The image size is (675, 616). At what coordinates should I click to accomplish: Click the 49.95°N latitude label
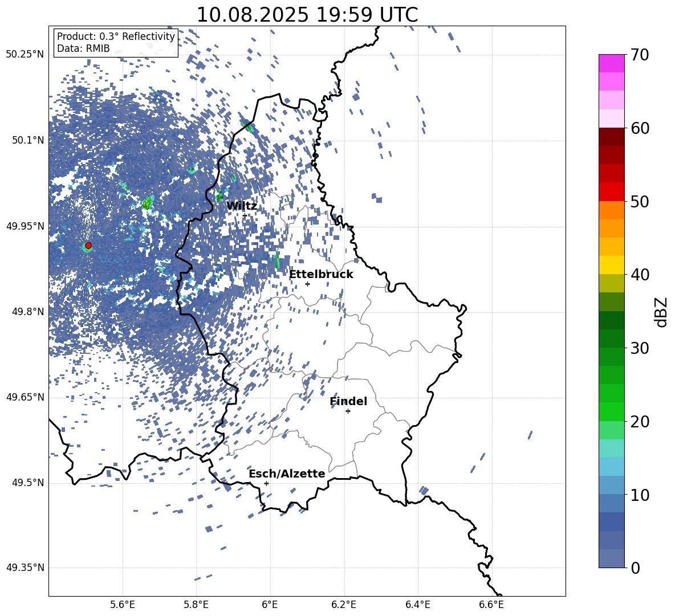pyautogui.click(x=25, y=226)
